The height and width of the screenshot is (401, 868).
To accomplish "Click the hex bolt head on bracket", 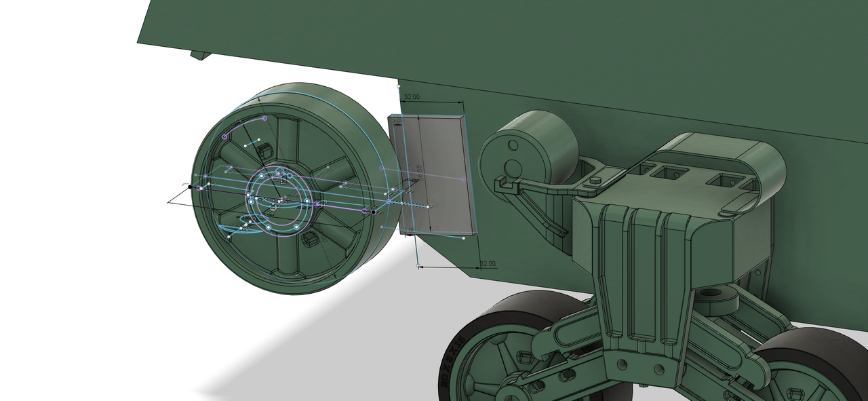I will pyautogui.click(x=595, y=181).
